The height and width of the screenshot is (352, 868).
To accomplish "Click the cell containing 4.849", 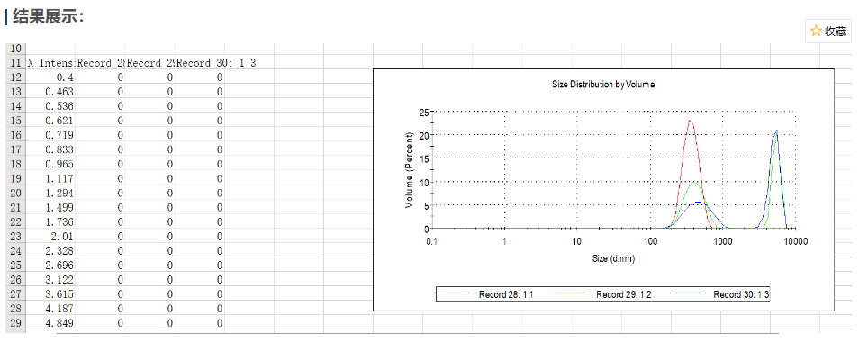I will [50, 322].
